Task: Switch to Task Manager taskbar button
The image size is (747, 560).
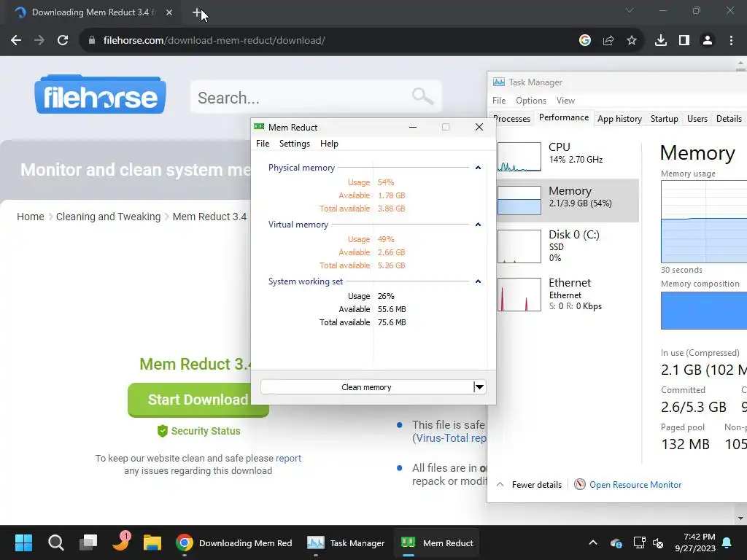Action: (x=345, y=542)
